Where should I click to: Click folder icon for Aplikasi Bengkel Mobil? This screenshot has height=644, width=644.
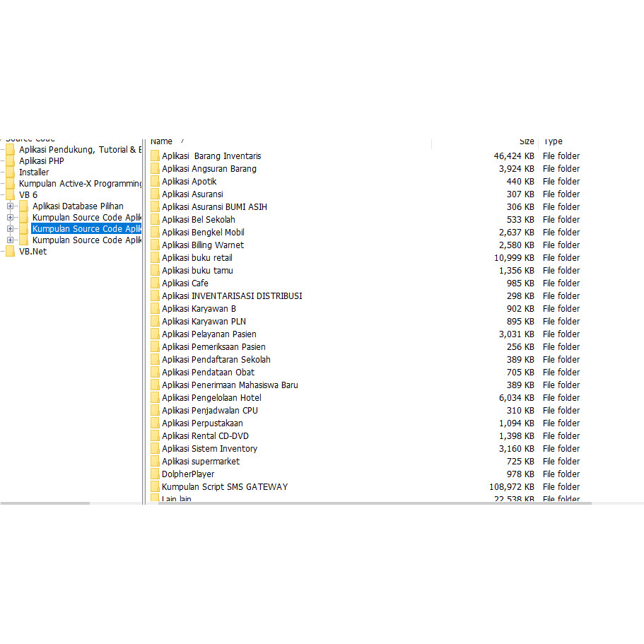[155, 232]
